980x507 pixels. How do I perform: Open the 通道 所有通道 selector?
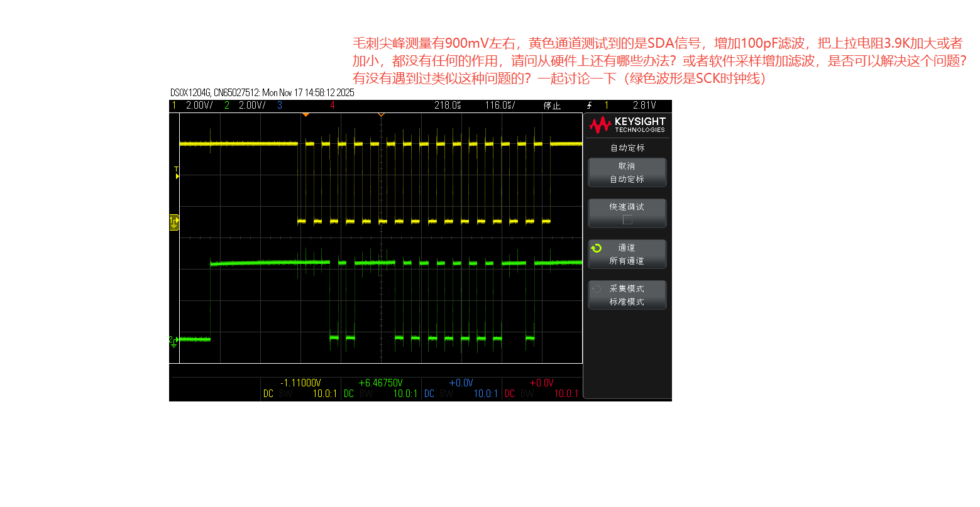tap(627, 254)
